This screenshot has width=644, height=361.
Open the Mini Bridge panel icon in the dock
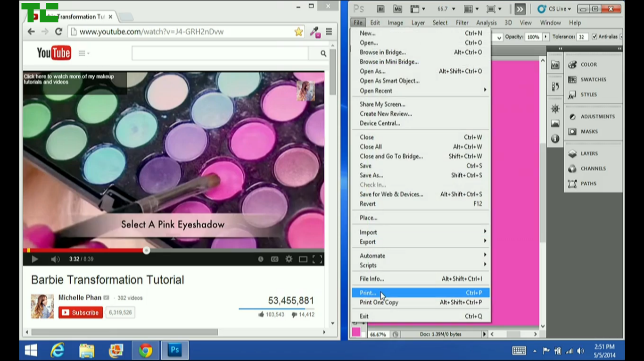click(x=555, y=65)
